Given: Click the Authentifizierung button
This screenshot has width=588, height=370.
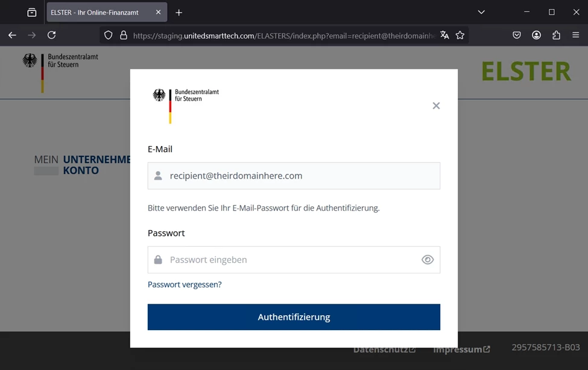Looking at the screenshot, I should pos(294,317).
